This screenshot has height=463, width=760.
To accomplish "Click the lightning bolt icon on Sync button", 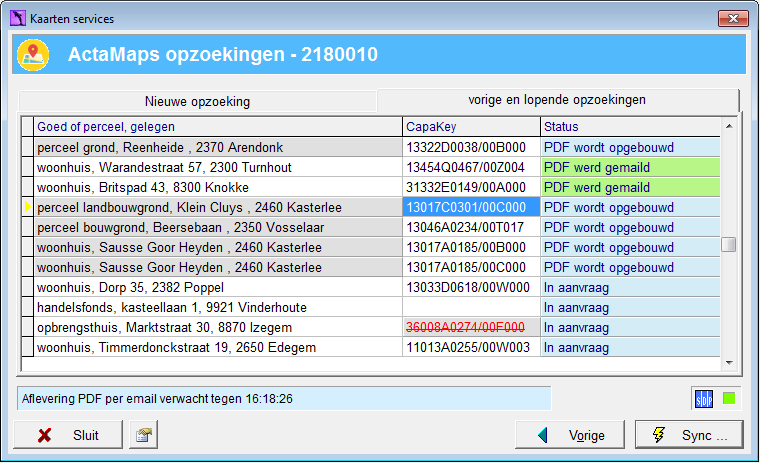I will point(659,434).
